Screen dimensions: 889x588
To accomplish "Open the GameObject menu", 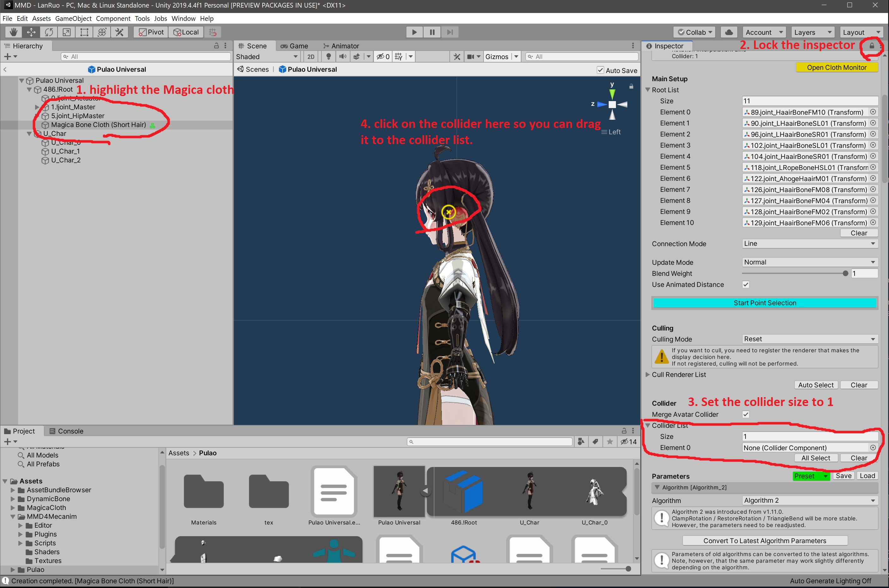I will 73,18.
